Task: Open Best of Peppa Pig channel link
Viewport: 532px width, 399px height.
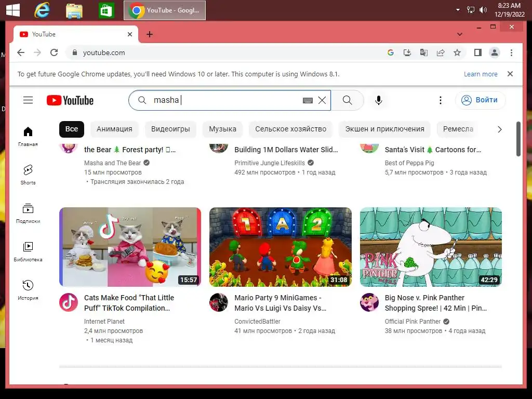Action: tap(409, 163)
